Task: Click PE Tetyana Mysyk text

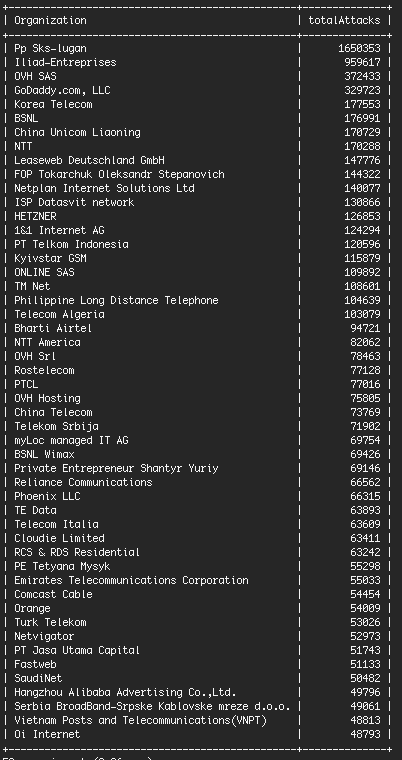Action: [63, 567]
